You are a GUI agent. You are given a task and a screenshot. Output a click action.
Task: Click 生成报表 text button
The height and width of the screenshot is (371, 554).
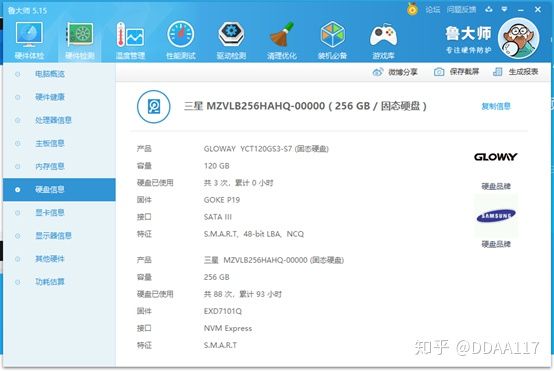coord(523,72)
